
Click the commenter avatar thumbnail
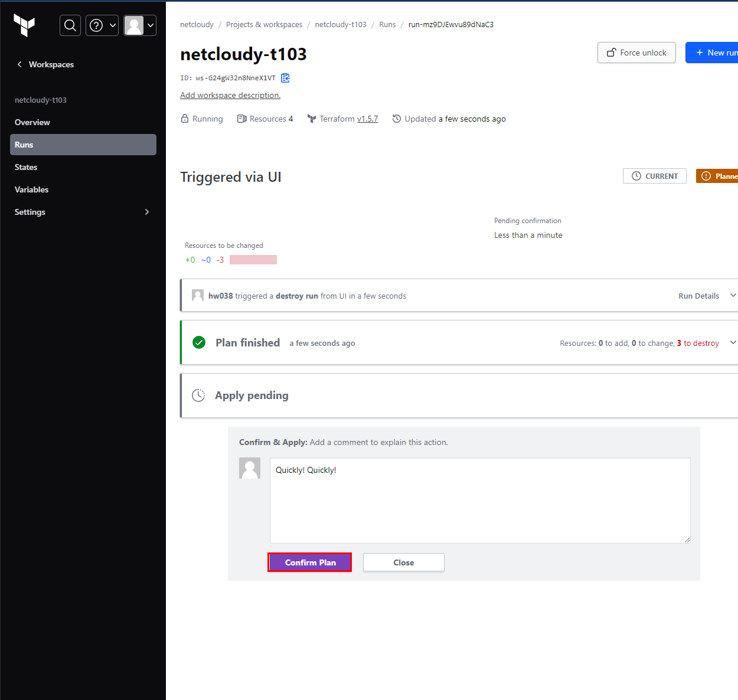point(250,468)
